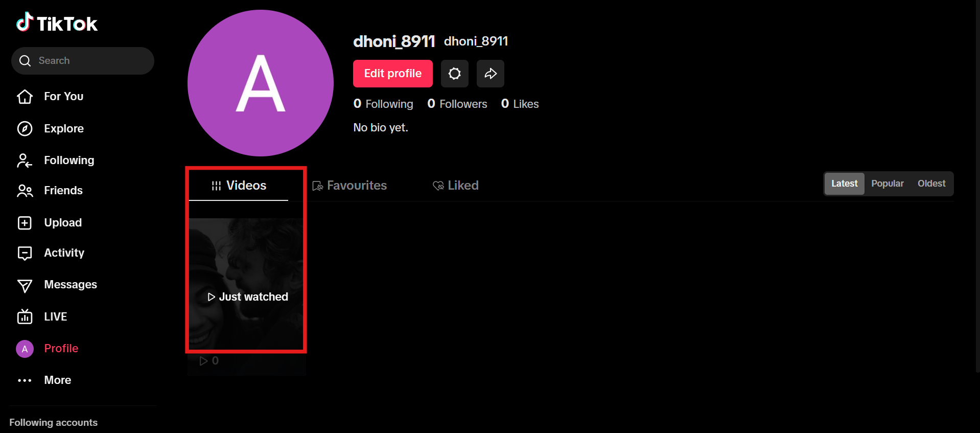980x433 pixels.
Task: View the 0 Following list
Action: (x=383, y=104)
